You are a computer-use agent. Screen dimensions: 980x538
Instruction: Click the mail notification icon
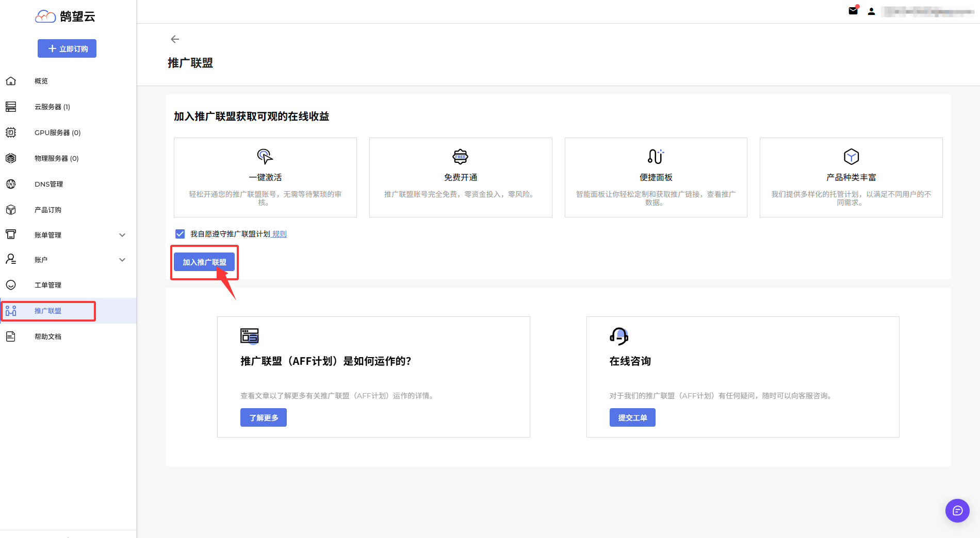853,11
